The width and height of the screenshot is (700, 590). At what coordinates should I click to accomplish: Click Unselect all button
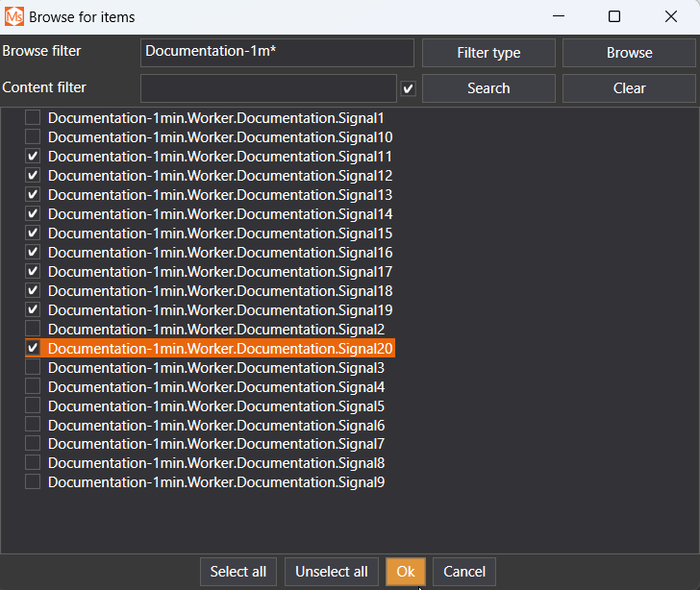tap(331, 572)
